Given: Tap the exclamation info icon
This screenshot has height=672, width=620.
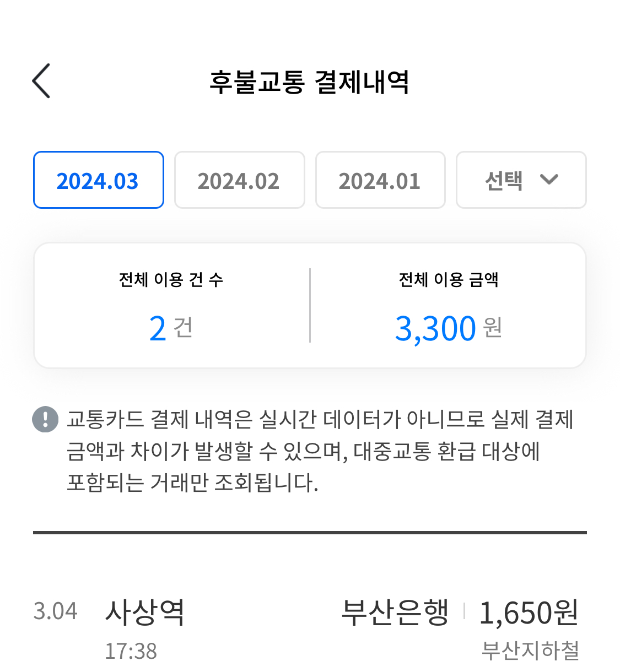Looking at the screenshot, I should tap(45, 419).
